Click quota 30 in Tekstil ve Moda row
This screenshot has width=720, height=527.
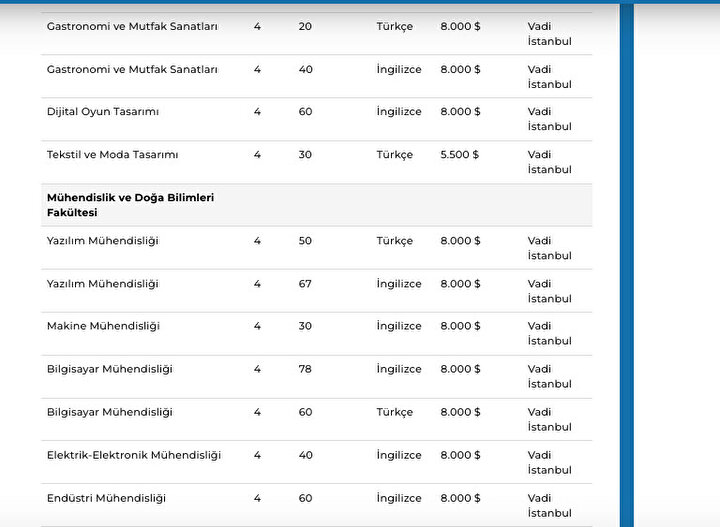click(x=305, y=155)
